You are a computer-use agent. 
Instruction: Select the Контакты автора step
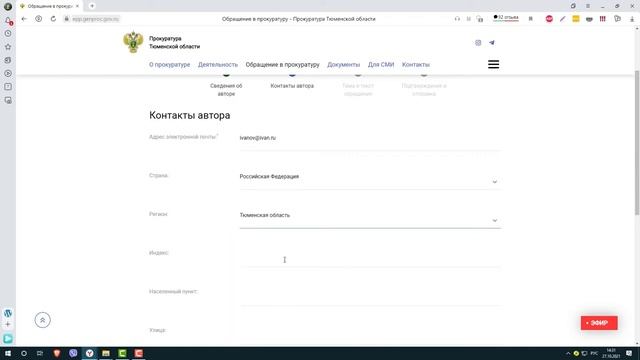click(x=292, y=86)
